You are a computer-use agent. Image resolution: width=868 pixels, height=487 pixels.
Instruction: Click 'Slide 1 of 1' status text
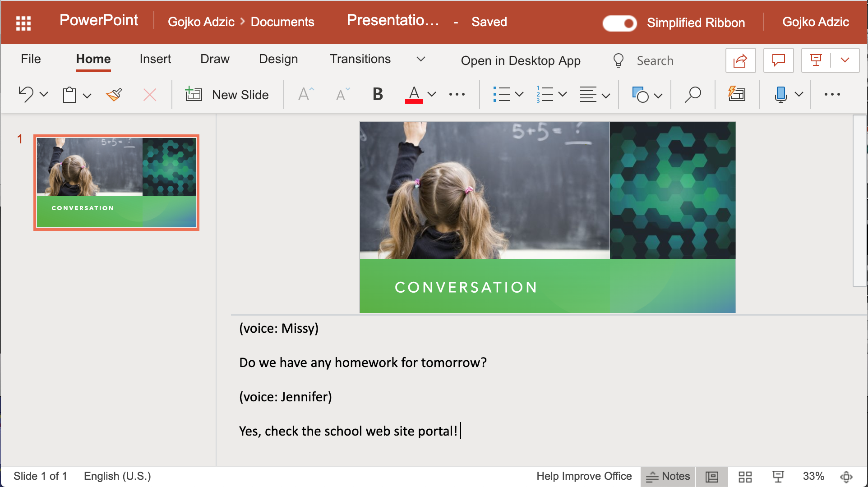[40, 476]
